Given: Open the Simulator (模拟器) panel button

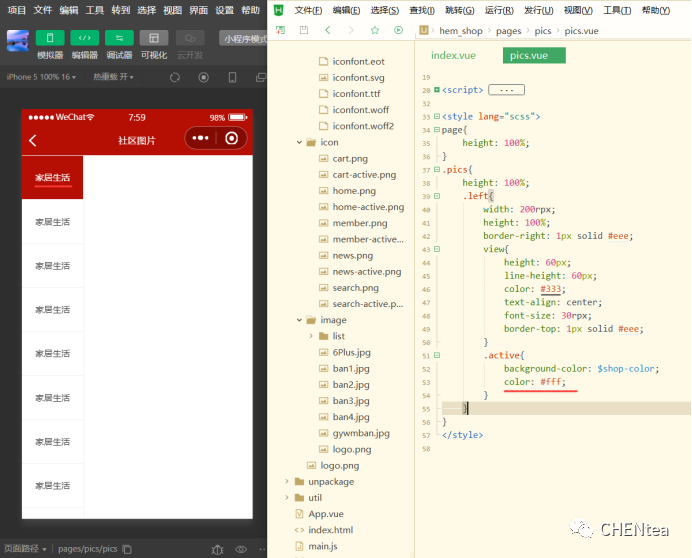Looking at the screenshot, I should 50,38.
